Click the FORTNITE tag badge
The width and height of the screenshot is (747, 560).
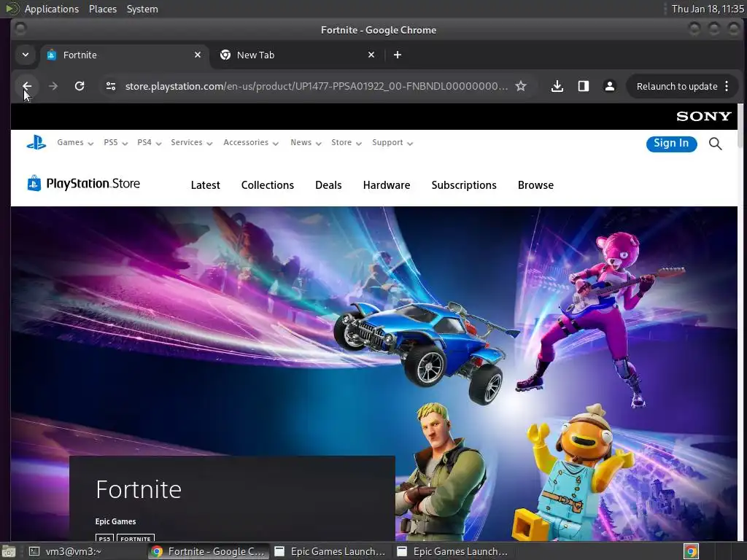pos(136,538)
